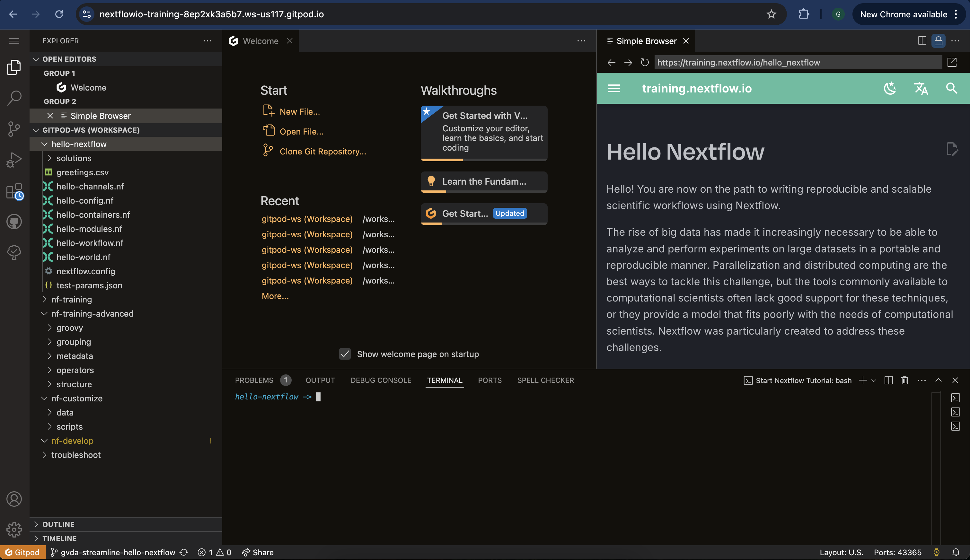Open Run and Debug view
This screenshot has height=560, width=970.
pos(14,160)
